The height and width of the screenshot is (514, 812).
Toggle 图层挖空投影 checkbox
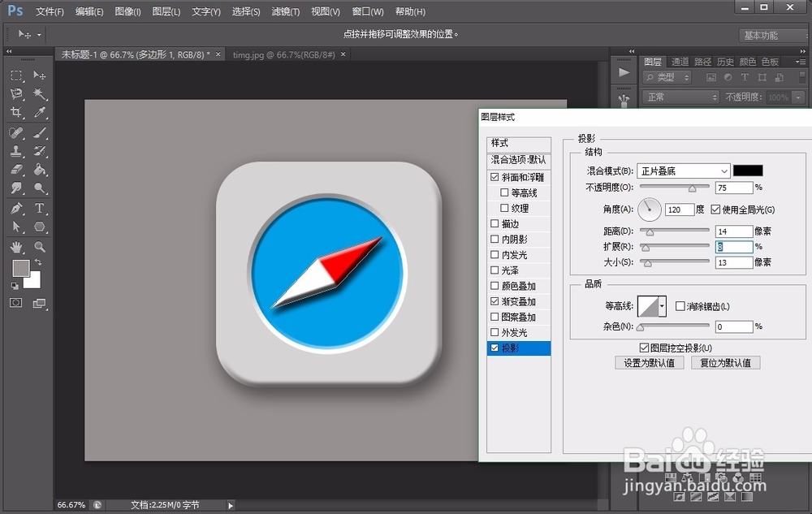[644, 348]
